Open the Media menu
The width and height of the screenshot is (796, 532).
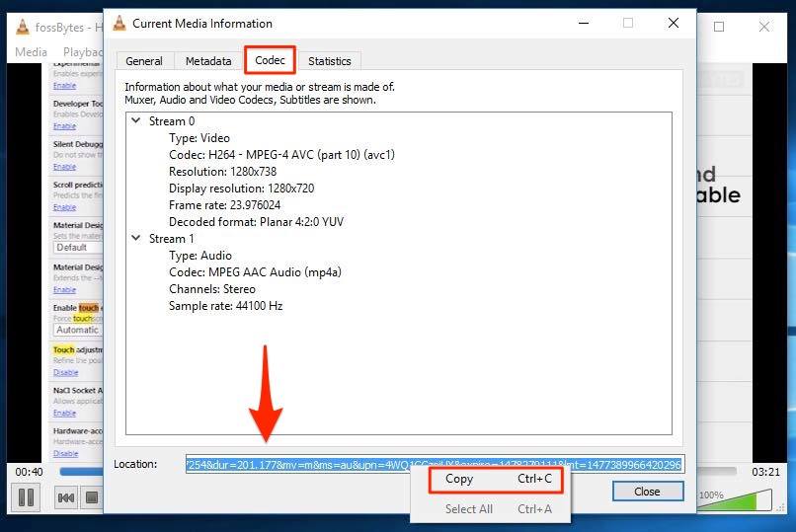32,51
